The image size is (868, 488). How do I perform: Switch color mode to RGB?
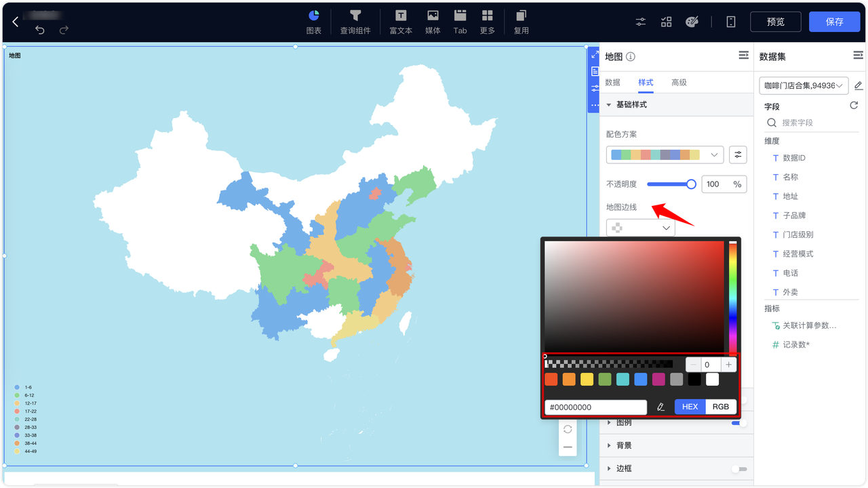click(721, 407)
